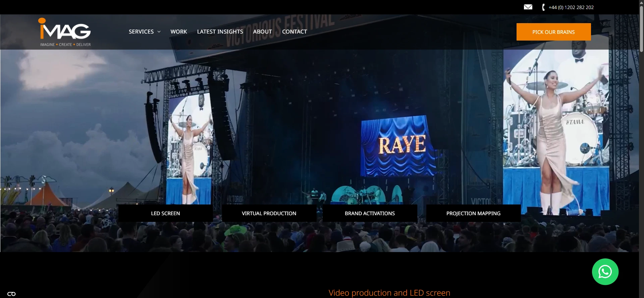Open the Contact page
Screen dimensions: 644x298
tap(294, 32)
